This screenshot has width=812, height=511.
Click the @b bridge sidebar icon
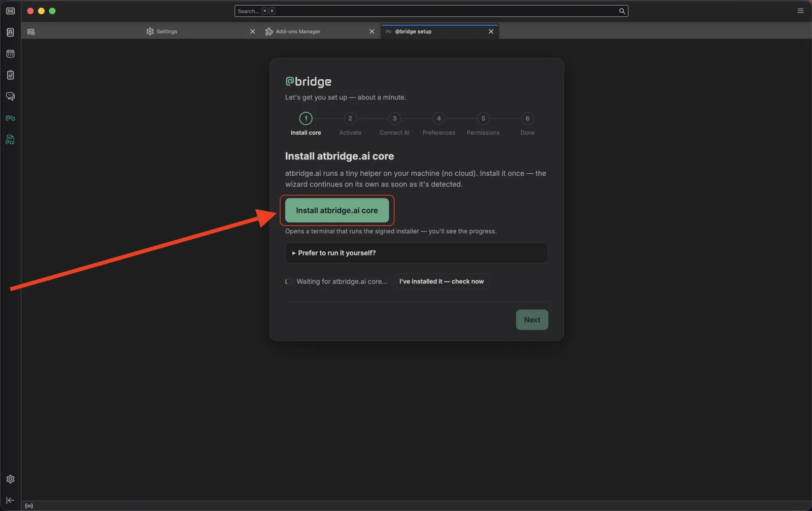(x=10, y=118)
